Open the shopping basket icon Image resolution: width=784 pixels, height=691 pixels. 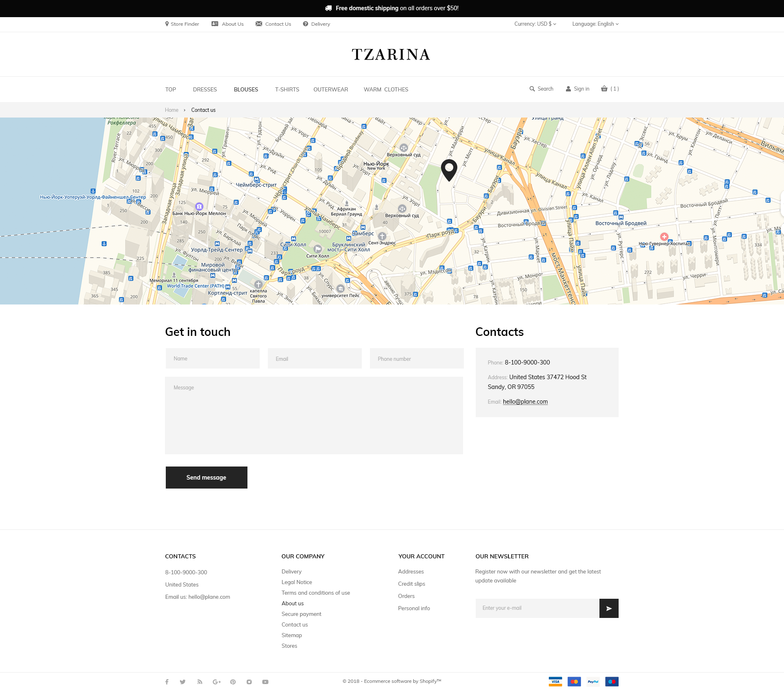[x=604, y=89]
